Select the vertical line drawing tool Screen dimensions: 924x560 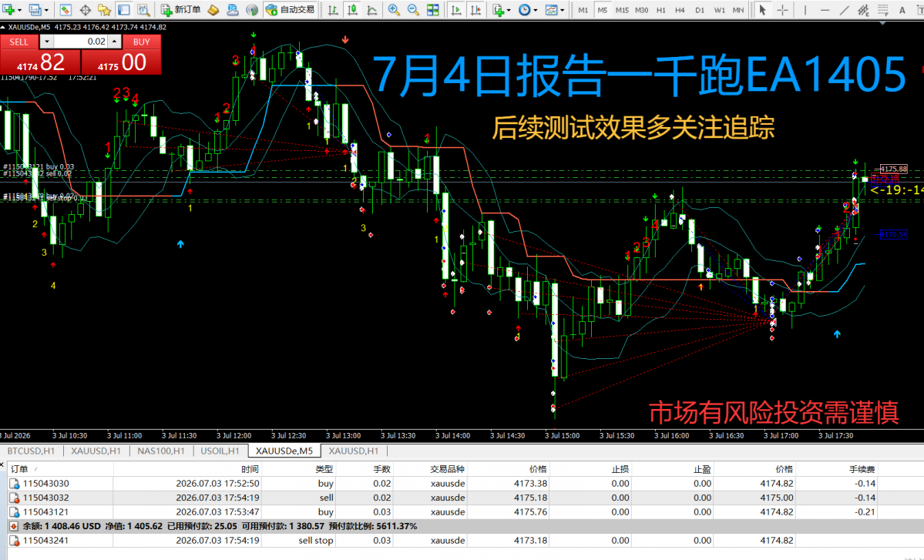[805, 9]
